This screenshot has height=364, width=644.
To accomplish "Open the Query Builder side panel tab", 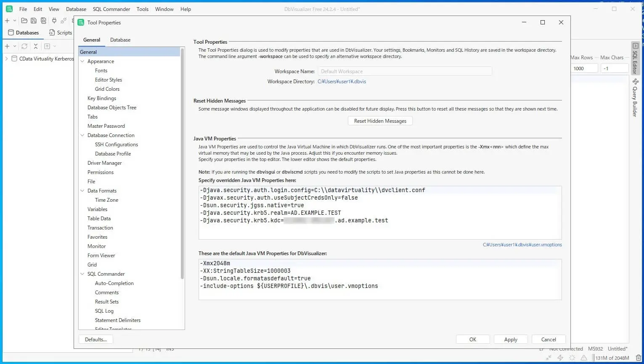I will (x=635, y=98).
